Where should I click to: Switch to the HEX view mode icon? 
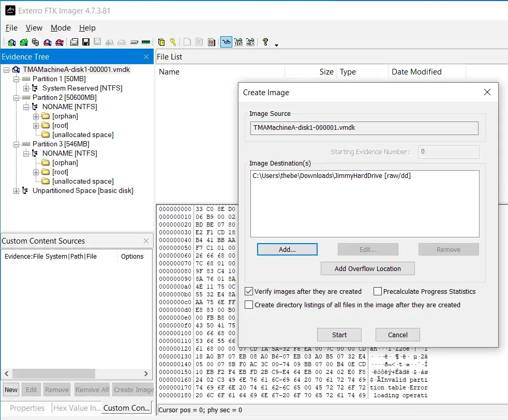click(250, 42)
